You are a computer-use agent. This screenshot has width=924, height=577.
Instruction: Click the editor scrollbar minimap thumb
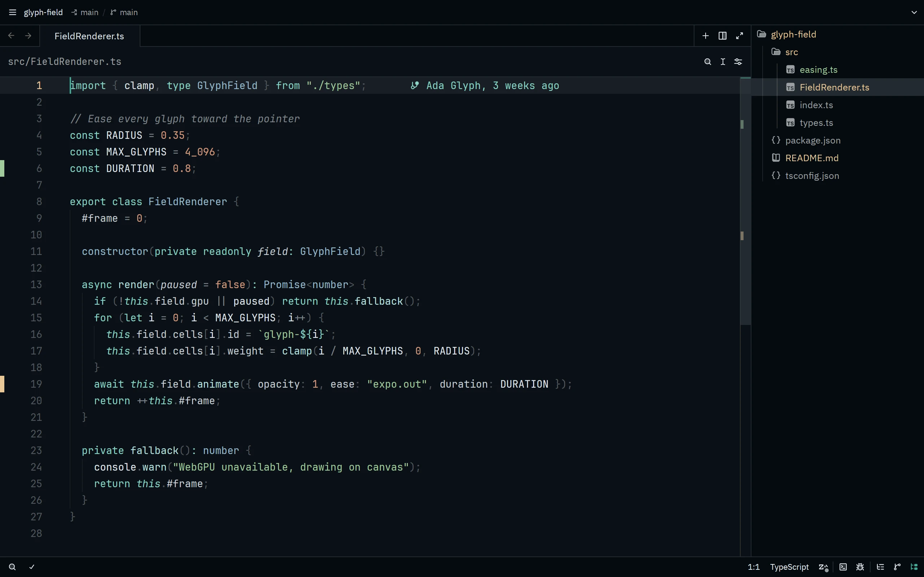pyautogui.click(x=745, y=201)
